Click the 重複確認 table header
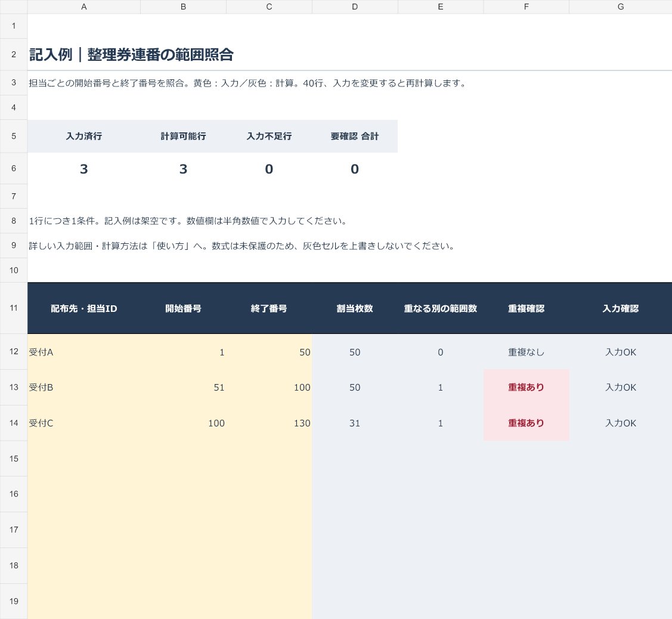 point(527,309)
